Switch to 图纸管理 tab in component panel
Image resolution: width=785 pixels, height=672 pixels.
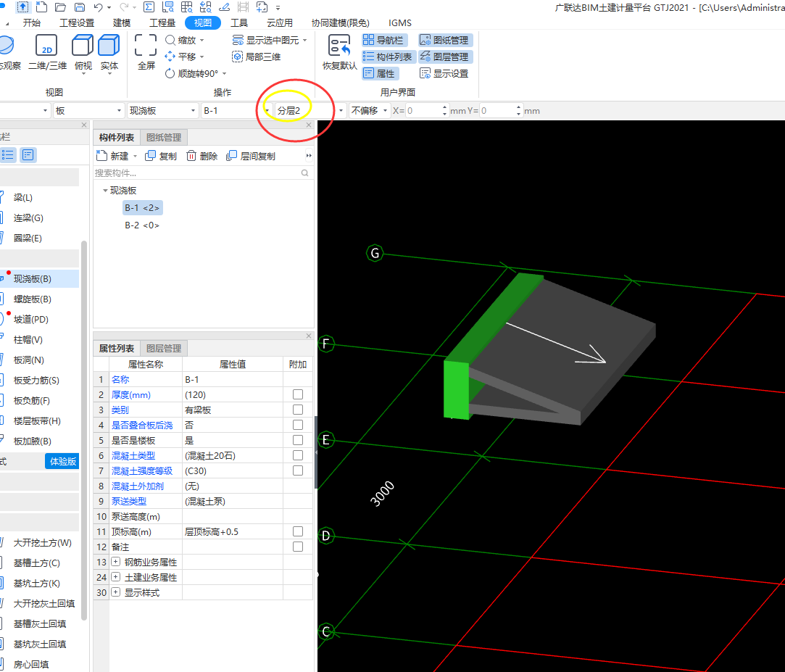click(164, 137)
